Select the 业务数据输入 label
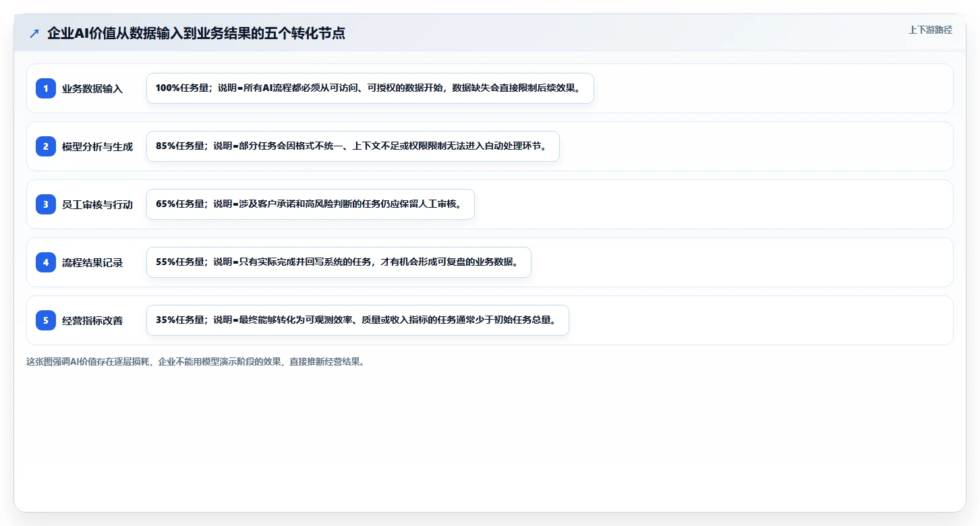980x526 pixels. point(92,88)
